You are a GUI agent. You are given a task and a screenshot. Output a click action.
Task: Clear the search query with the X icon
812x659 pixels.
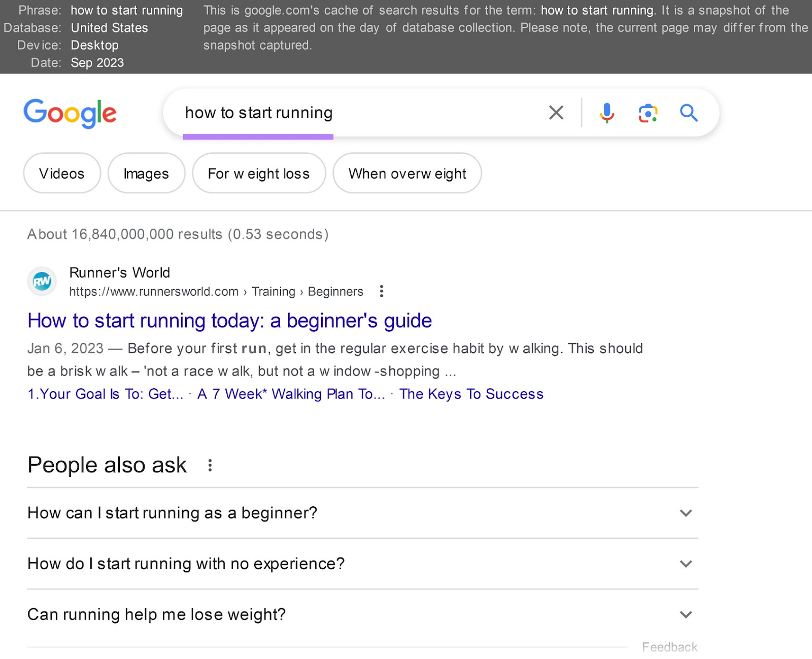pyautogui.click(x=556, y=113)
